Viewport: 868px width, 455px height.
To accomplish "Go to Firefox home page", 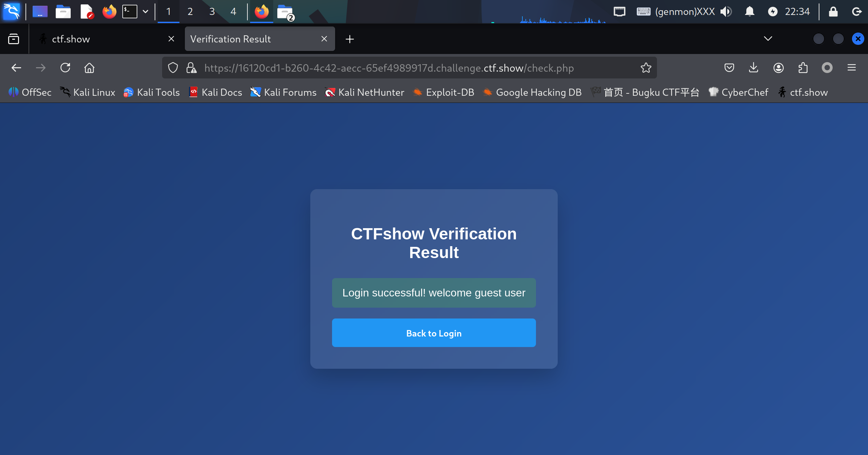I will [89, 68].
